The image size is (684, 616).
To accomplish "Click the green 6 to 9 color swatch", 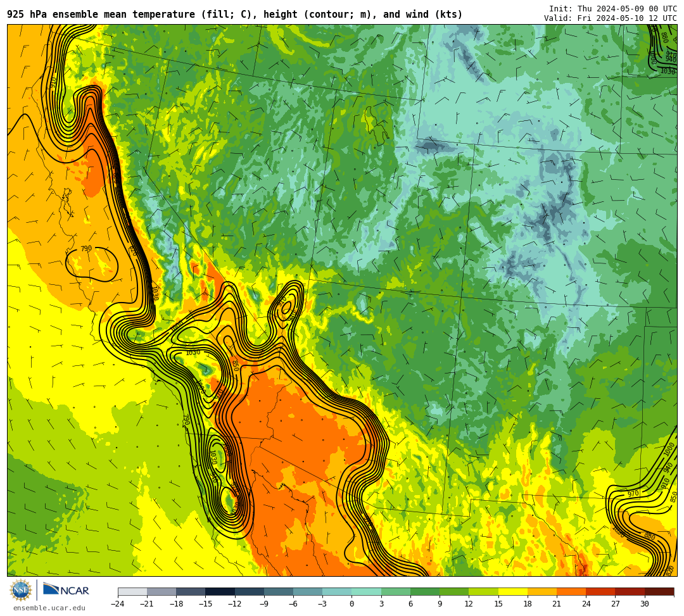I will (425, 591).
